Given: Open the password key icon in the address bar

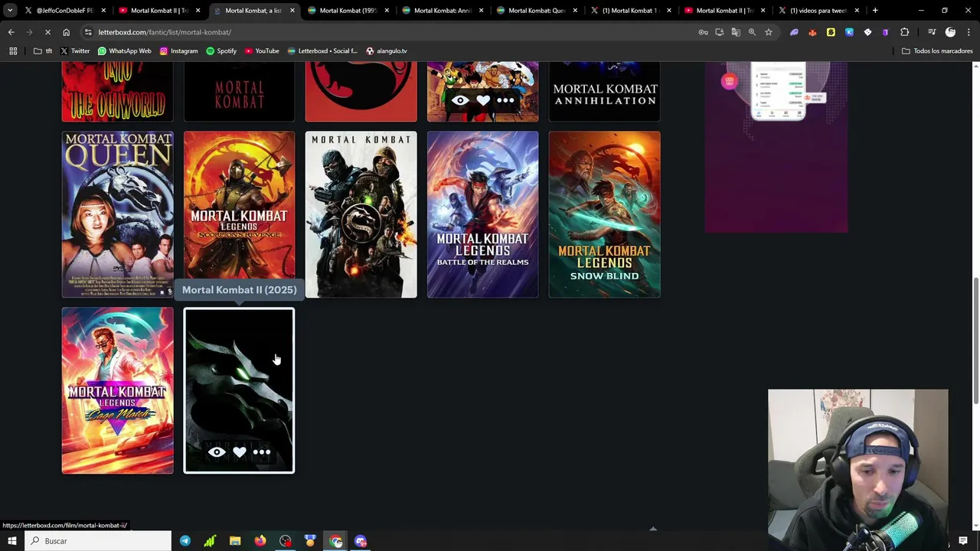Looking at the screenshot, I should (703, 32).
